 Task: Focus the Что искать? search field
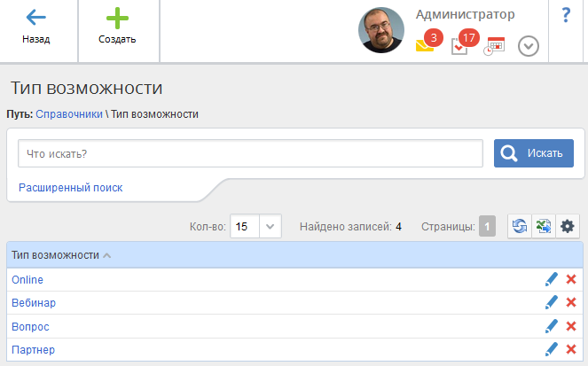click(x=250, y=153)
